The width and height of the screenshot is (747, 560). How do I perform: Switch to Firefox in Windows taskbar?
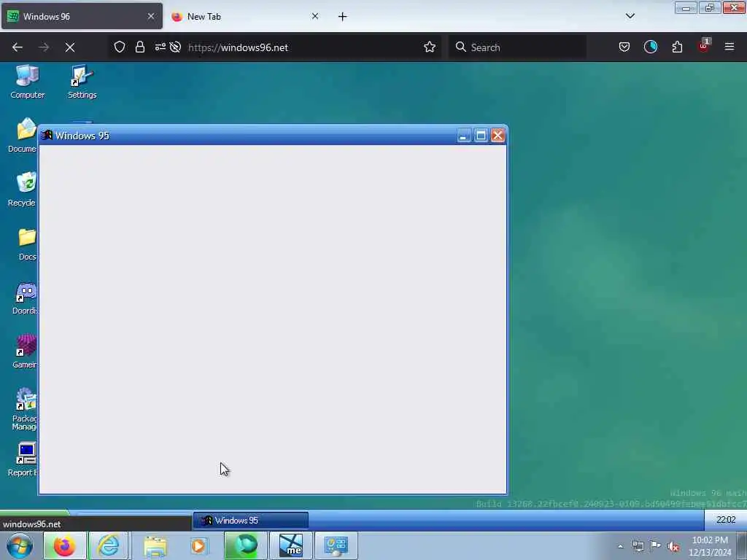[65, 545]
